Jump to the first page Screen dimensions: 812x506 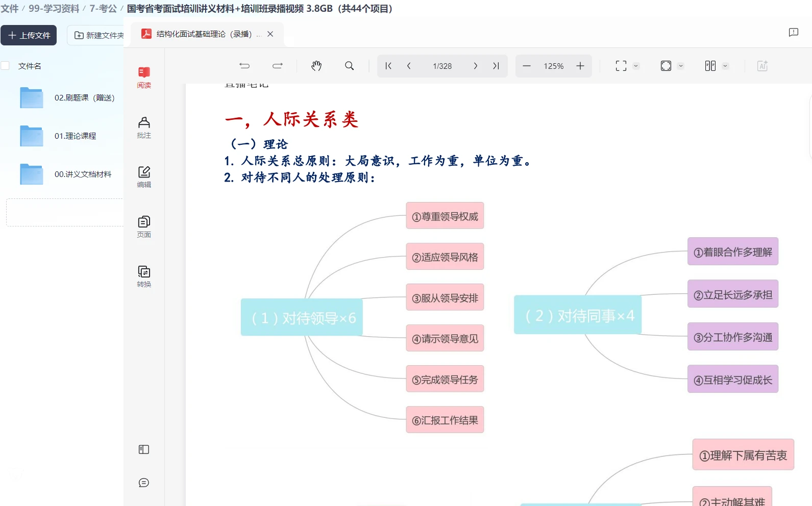388,66
